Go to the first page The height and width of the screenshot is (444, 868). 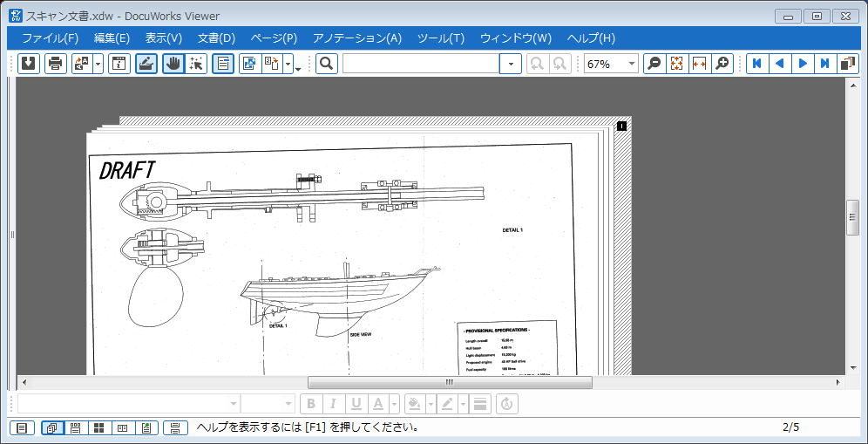tap(757, 64)
